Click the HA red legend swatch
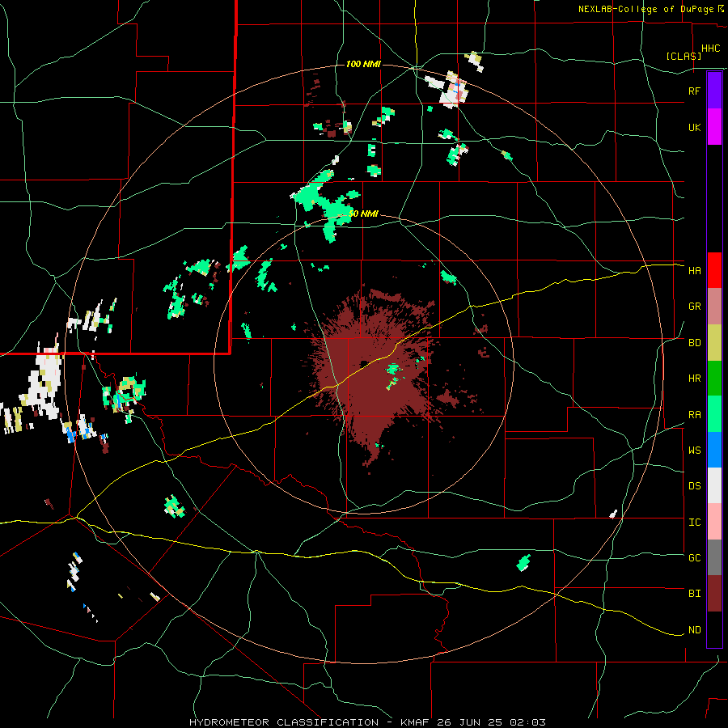Screen dimensions: 728x728 (714, 270)
